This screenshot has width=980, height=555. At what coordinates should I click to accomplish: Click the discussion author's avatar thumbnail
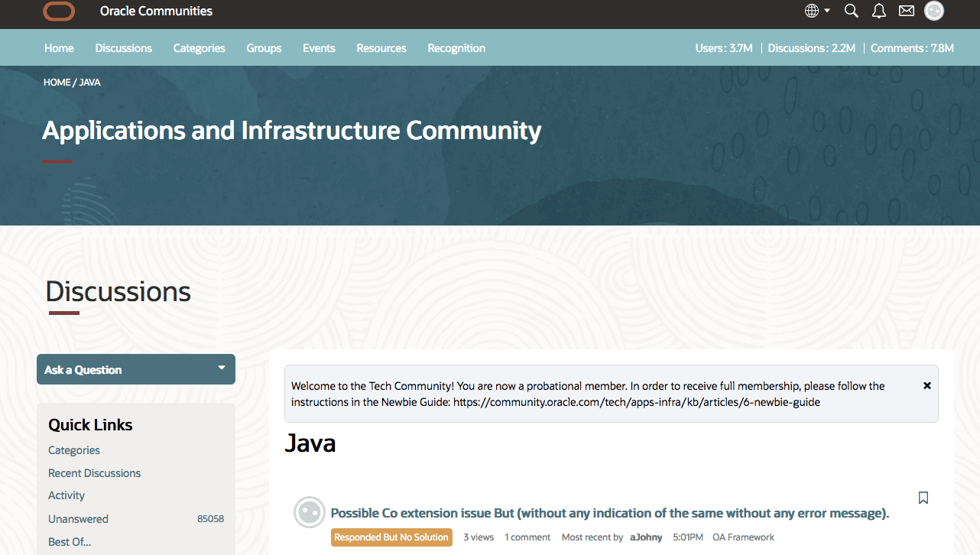(x=309, y=512)
